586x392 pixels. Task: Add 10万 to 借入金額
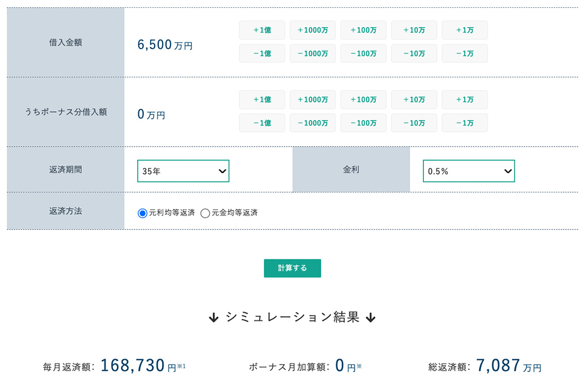pyautogui.click(x=414, y=30)
